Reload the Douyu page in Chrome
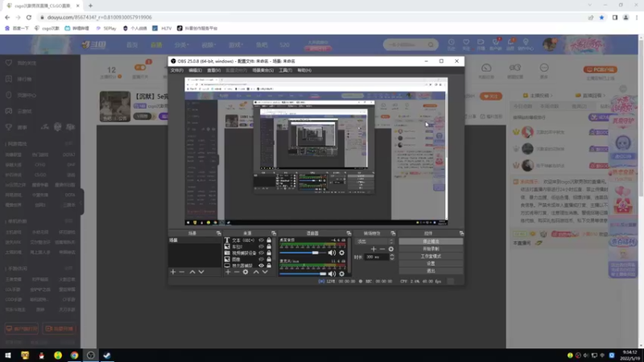Viewport: 644px width, 362px height. (29, 17)
